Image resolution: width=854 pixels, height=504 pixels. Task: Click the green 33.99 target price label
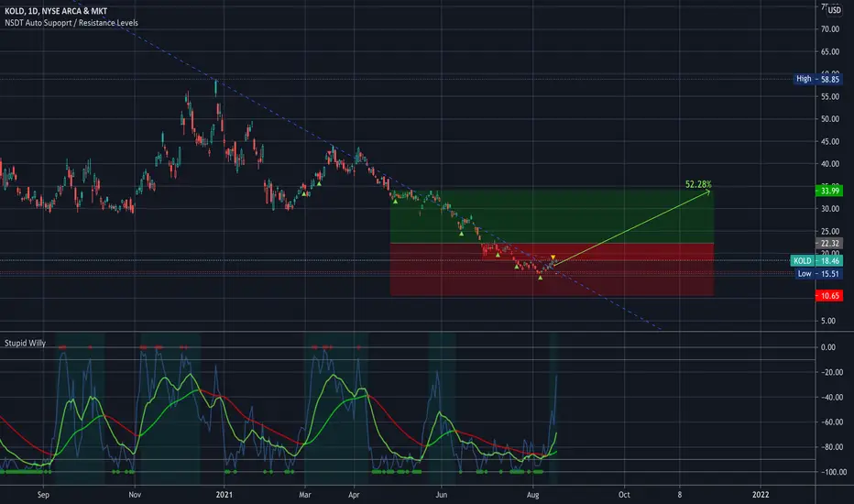pyautogui.click(x=829, y=191)
